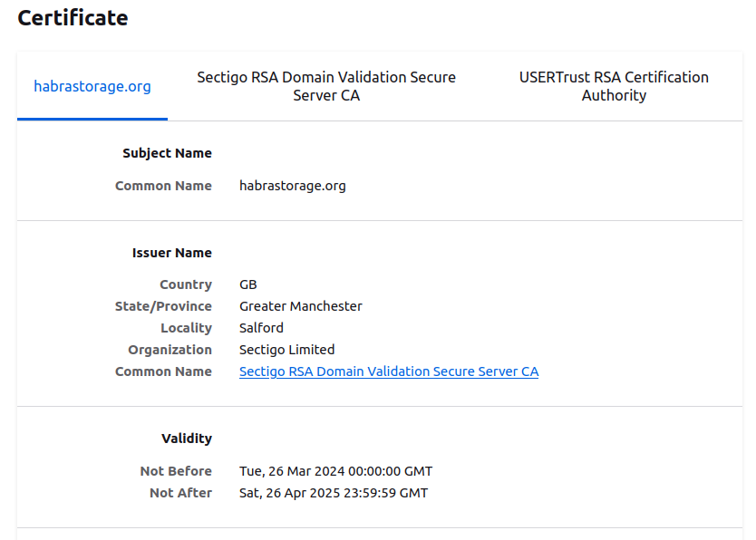756x540 pixels.
Task: Click the Validity section heading
Action: (186, 439)
